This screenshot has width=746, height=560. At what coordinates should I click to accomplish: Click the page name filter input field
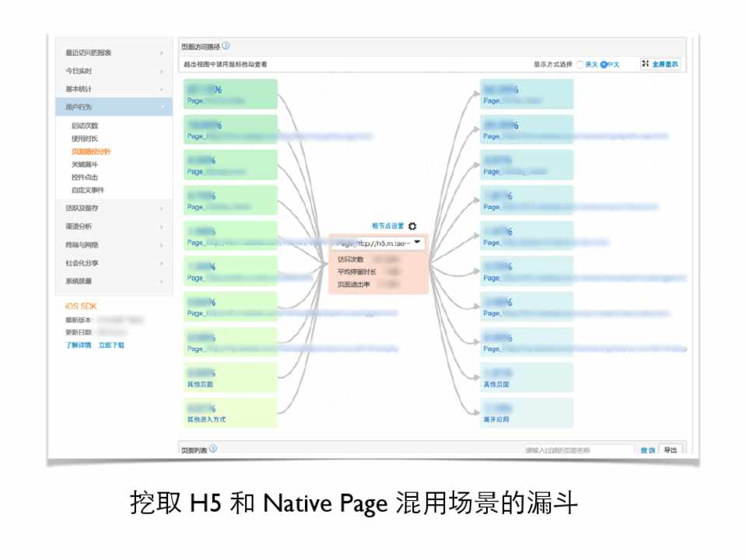pos(577,450)
